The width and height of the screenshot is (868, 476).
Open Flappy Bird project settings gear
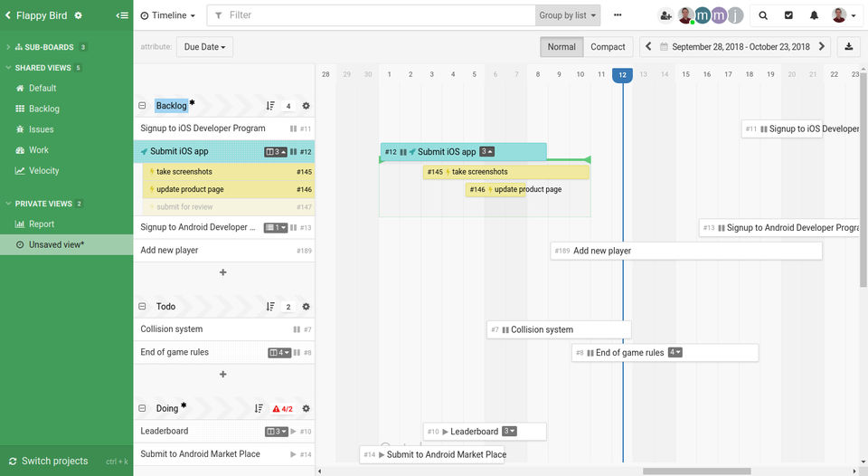point(79,15)
